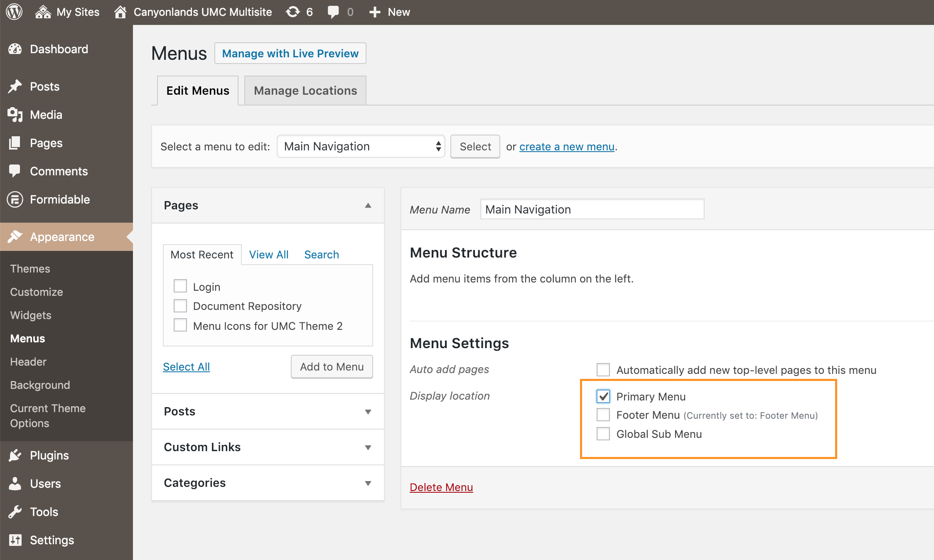The width and height of the screenshot is (934, 560).
Task: Click the Media icon in sidebar
Action: (x=15, y=115)
